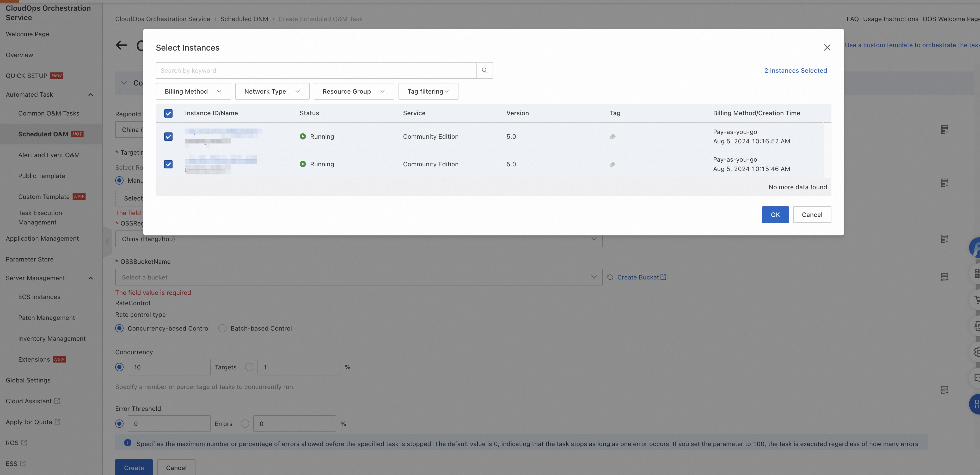Open the Network Type filter dropdown
Image resolution: width=980 pixels, height=475 pixels.
click(x=272, y=91)
